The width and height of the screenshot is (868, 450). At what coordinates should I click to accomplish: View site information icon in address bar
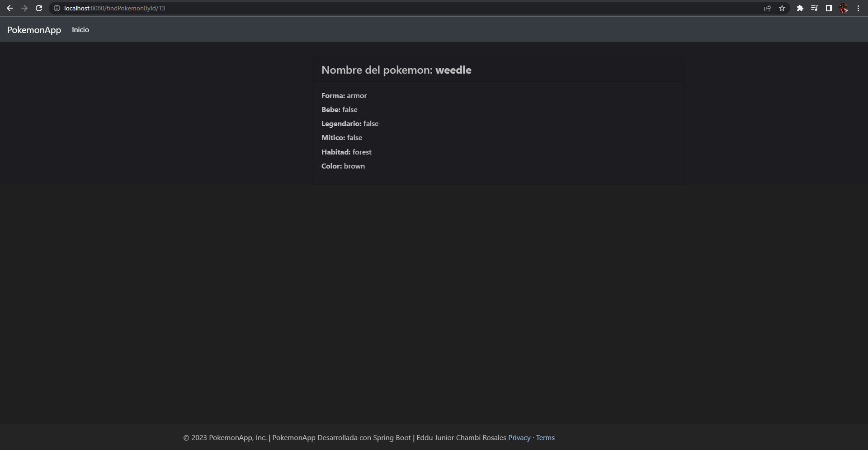point(57,8)
